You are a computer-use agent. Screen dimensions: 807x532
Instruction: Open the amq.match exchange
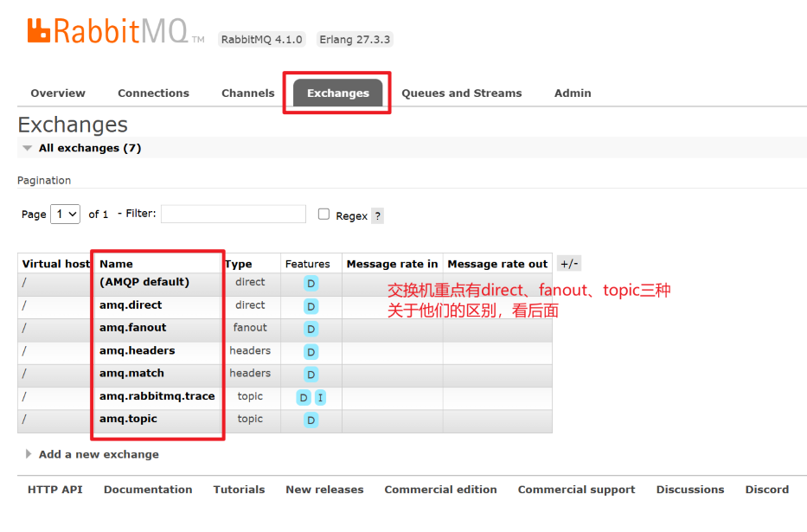(x=131, y=373)
